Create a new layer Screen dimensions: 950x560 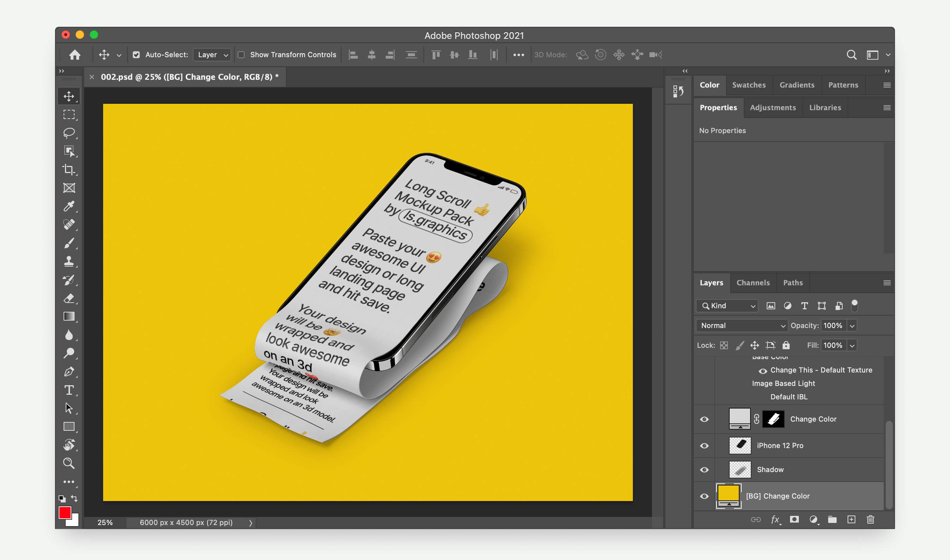[851, 520]
